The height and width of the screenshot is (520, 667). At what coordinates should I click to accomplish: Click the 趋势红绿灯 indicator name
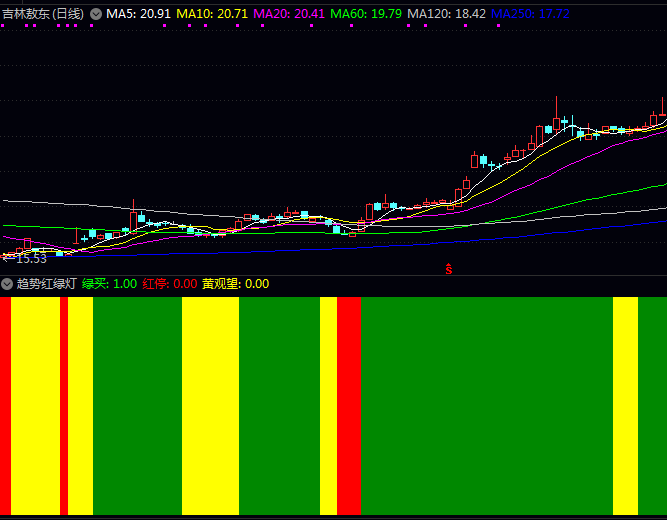pyautogui.click(x=46, y=284)
